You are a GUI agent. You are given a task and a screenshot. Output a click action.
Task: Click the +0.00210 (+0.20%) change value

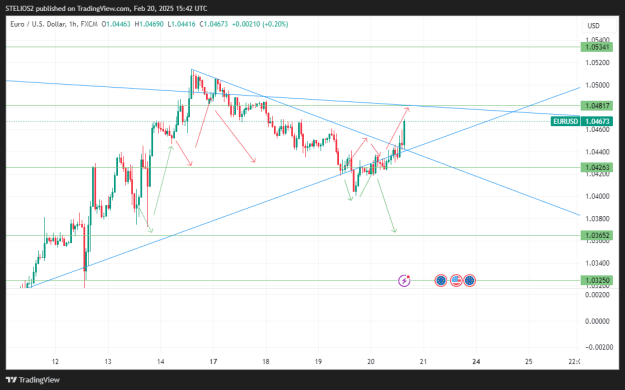260,24
